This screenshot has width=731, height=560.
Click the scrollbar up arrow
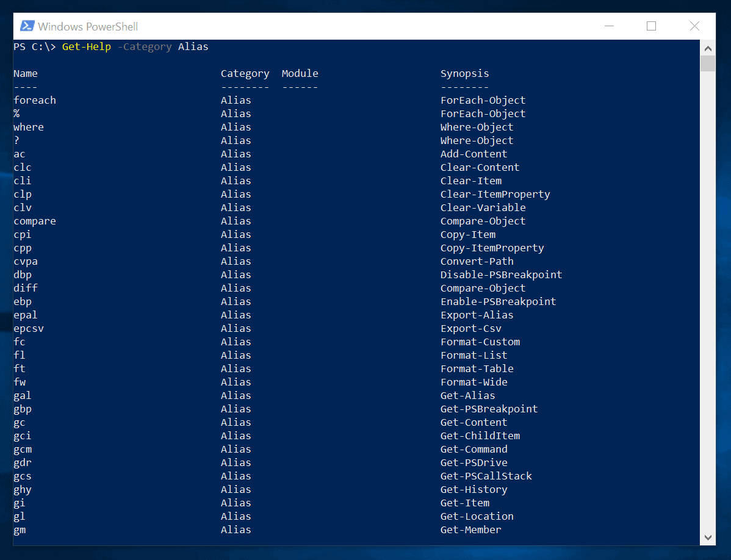(708, 48)
